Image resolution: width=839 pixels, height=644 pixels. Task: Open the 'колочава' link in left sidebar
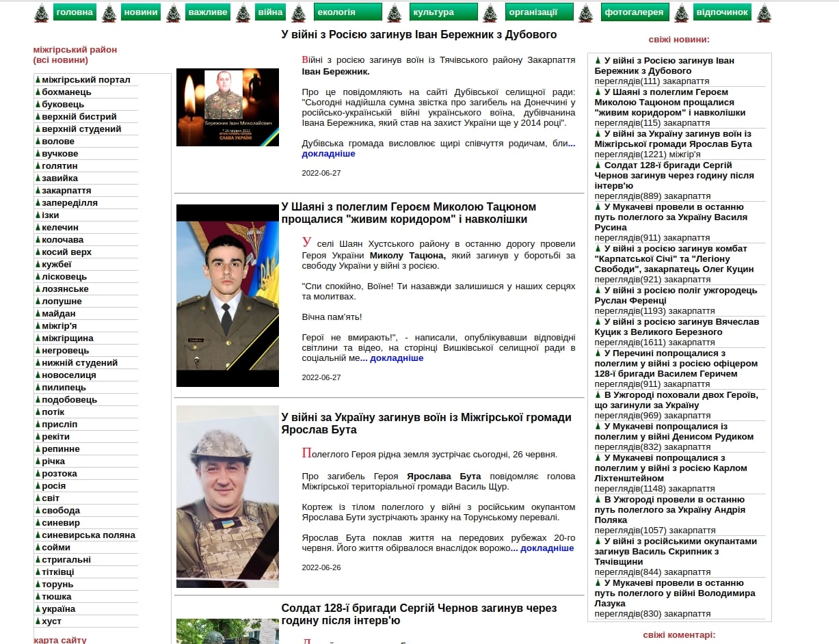tap(62, 240)
